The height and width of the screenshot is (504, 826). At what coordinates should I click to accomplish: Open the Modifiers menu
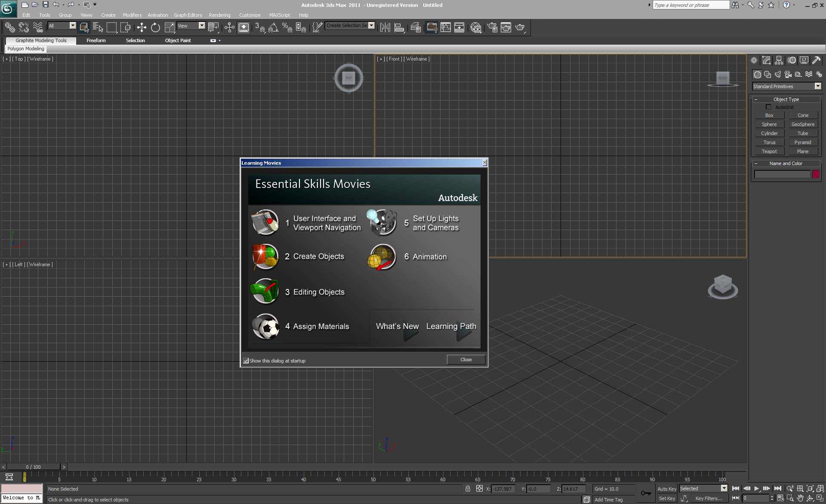(x=132, y=15)
